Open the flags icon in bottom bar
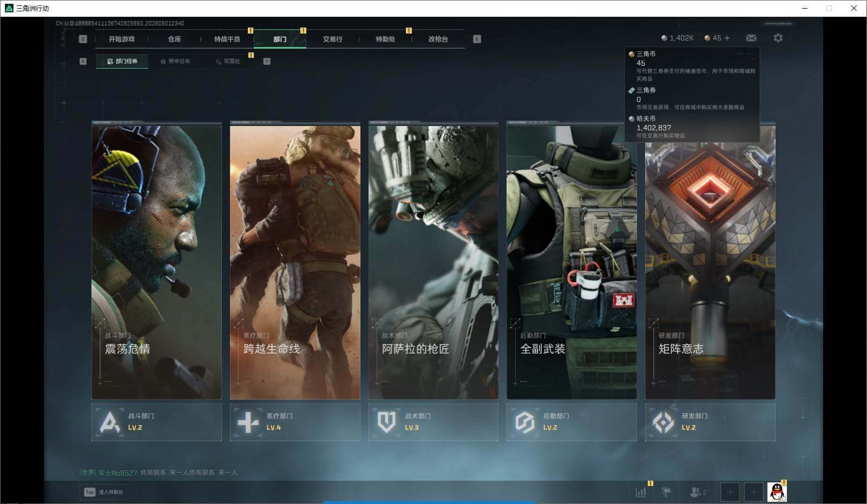 [x=666, y=492]
